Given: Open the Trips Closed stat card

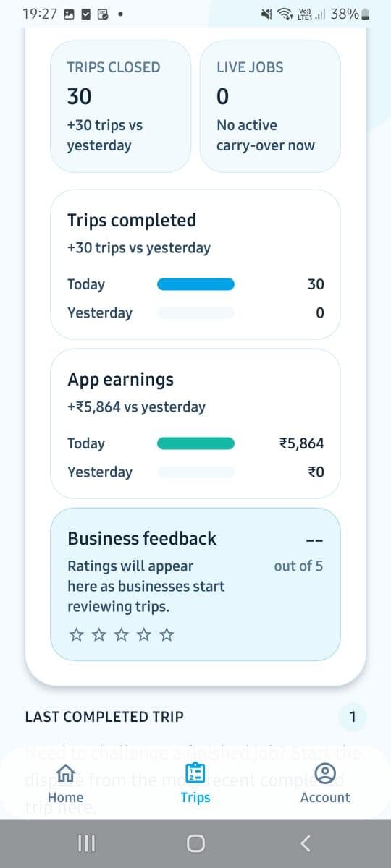Looking at the screenshot, I should [x=120, y=106].
